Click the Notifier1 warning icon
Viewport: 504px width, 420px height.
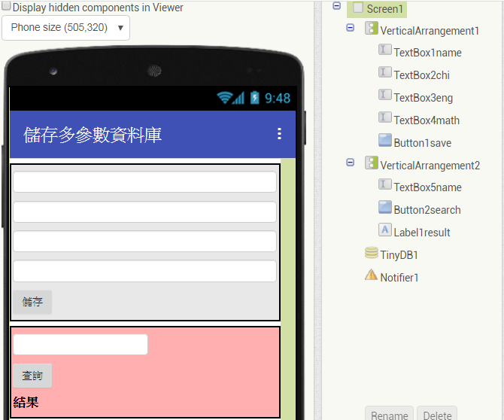pos(372,275)
